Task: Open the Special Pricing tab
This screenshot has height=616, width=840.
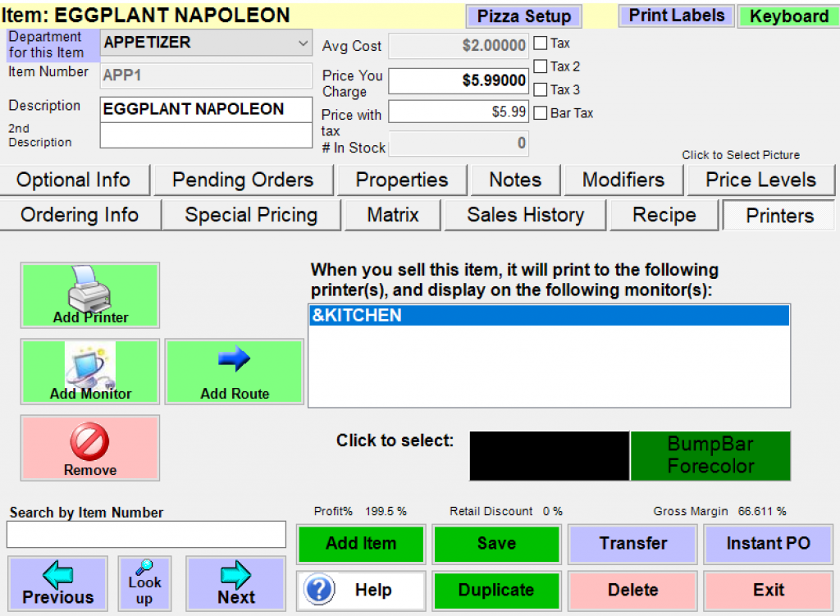Action: [251, 216]
